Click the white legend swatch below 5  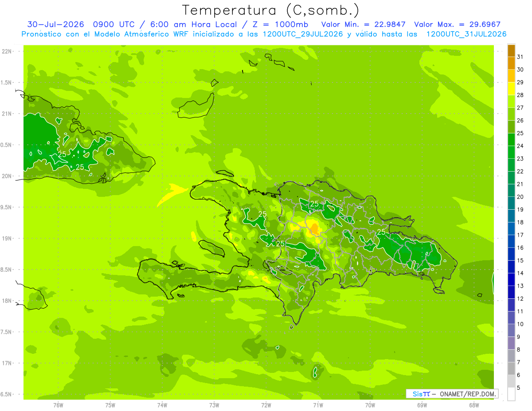pos(511,394)
